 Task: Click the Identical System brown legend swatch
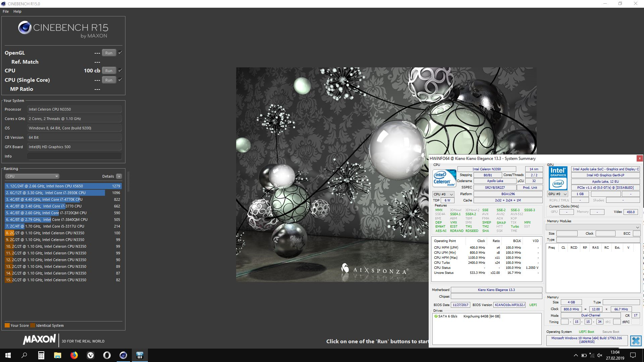(33, 325)
